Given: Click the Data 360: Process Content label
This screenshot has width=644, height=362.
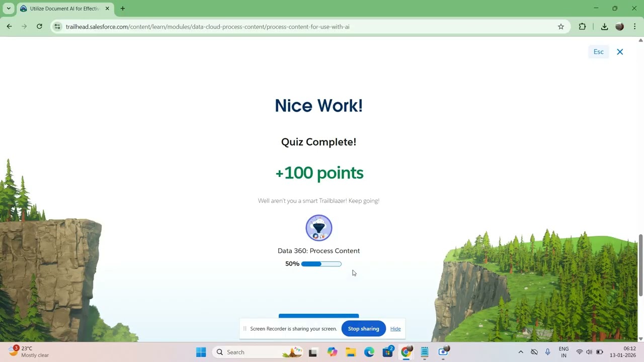Looking at the screenshot, I should pos(318,251).
